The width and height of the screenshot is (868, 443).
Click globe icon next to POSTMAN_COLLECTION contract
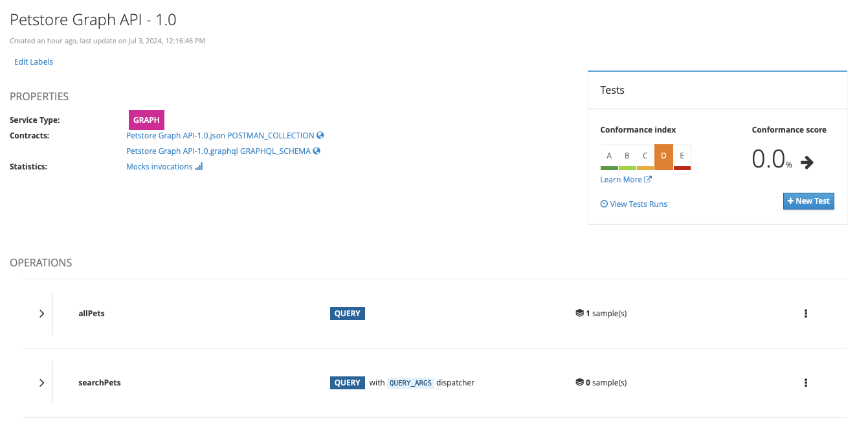click(320, 136)
